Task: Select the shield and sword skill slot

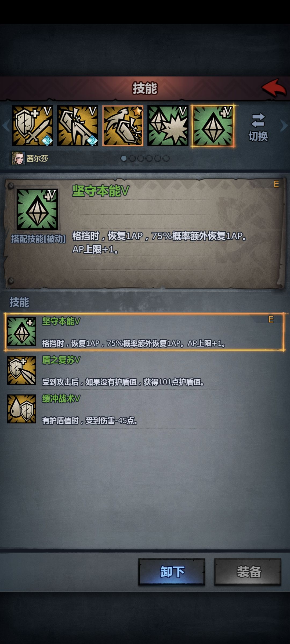Action: [x=32, y=126]
